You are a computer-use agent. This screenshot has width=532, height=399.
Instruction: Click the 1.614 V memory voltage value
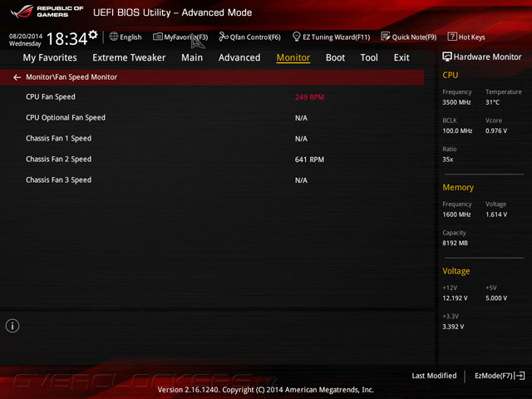496,214
